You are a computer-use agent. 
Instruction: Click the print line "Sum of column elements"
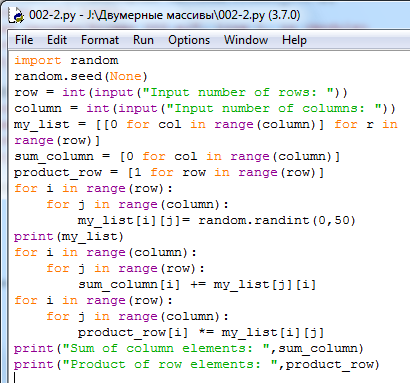[x=189, y=348]
